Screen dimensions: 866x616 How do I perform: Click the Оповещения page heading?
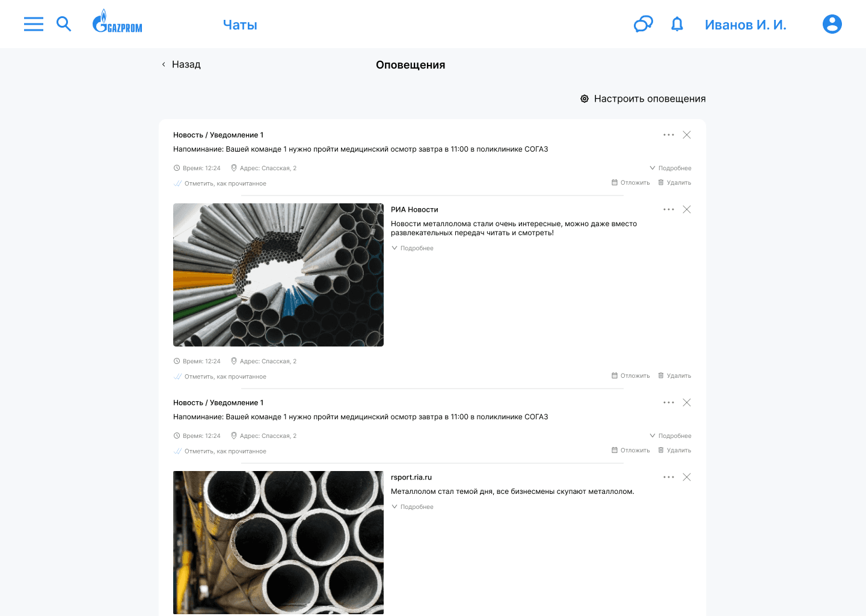pyautogui.click(x=411, y=65)
